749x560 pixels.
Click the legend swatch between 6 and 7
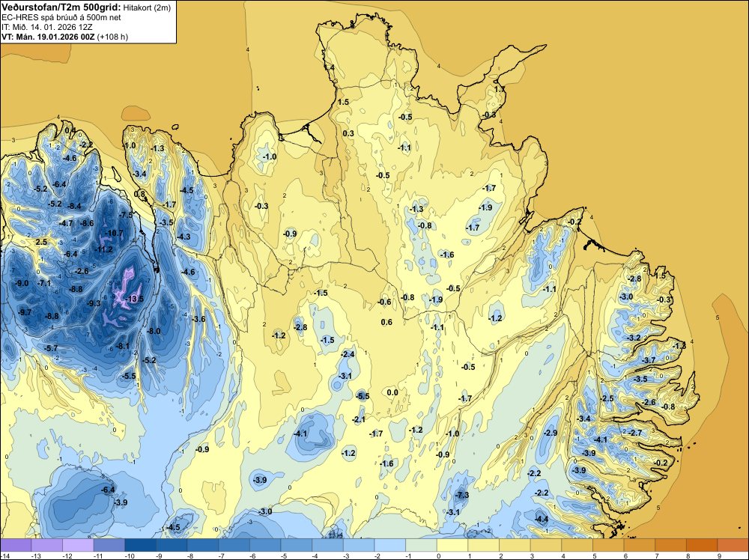[x=640, y=545]
